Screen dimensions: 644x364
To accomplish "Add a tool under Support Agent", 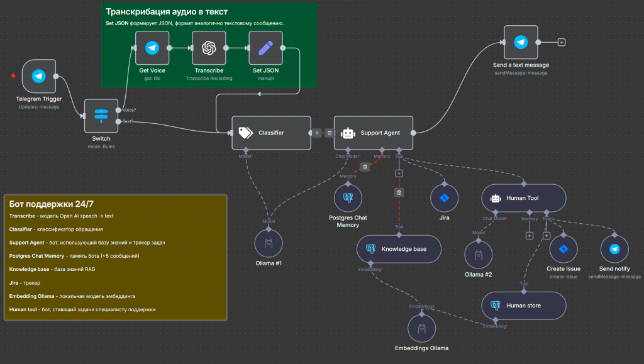I will pos(399,174).
